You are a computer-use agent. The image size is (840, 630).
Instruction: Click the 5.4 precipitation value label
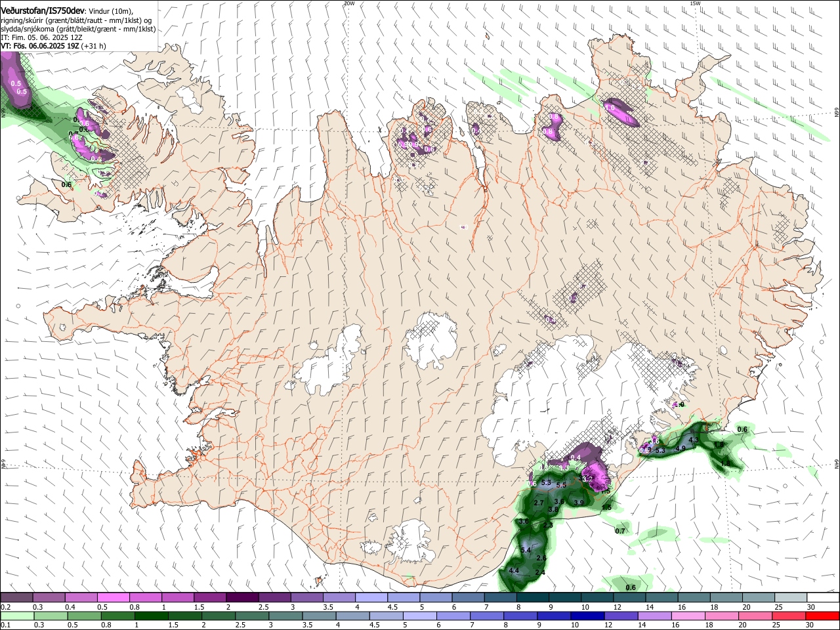tap(526, 550)
